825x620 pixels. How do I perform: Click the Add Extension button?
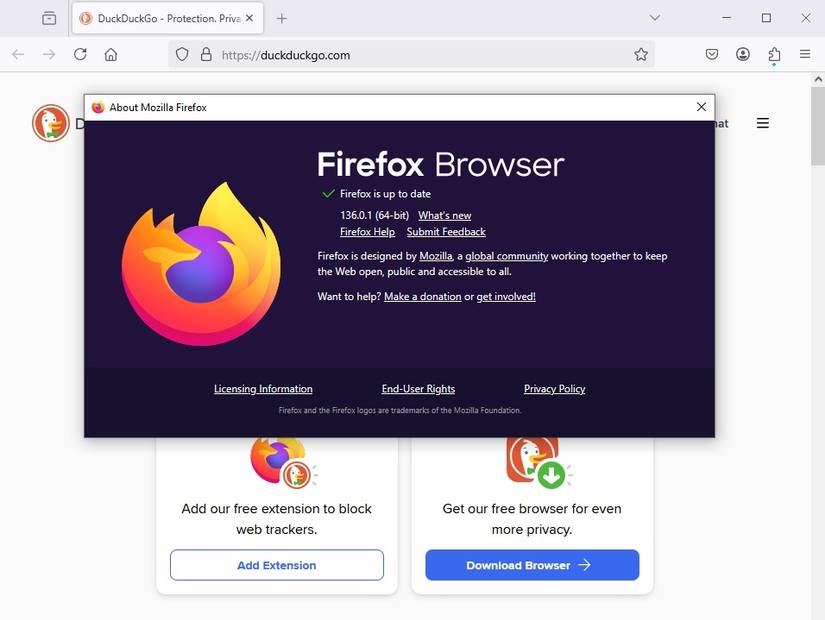(x=277, y=565)
